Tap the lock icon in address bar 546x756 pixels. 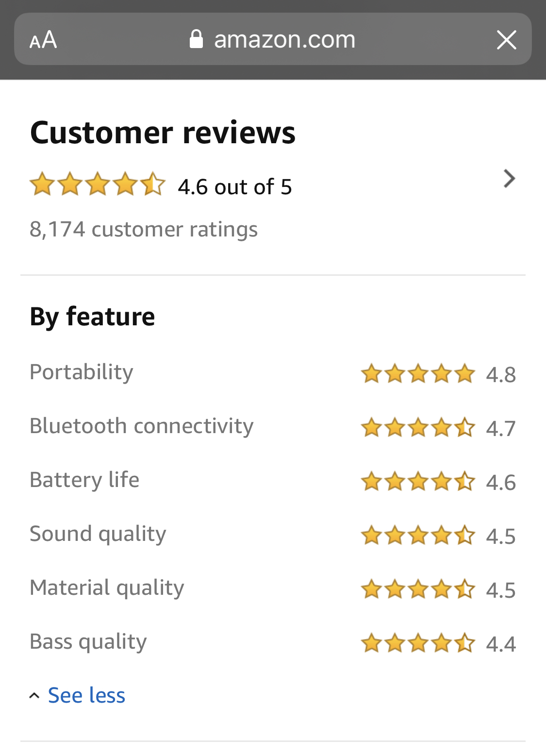click(x=196, y=39)
